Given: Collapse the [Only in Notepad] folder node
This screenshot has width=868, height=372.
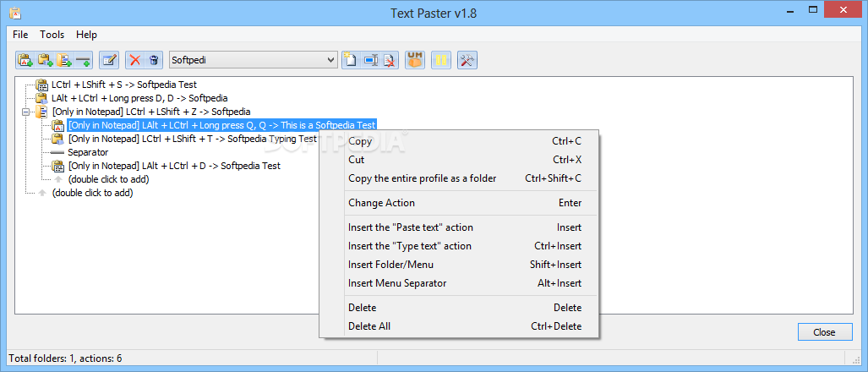Looking at the screenshot, I should [x=25, y=112].
